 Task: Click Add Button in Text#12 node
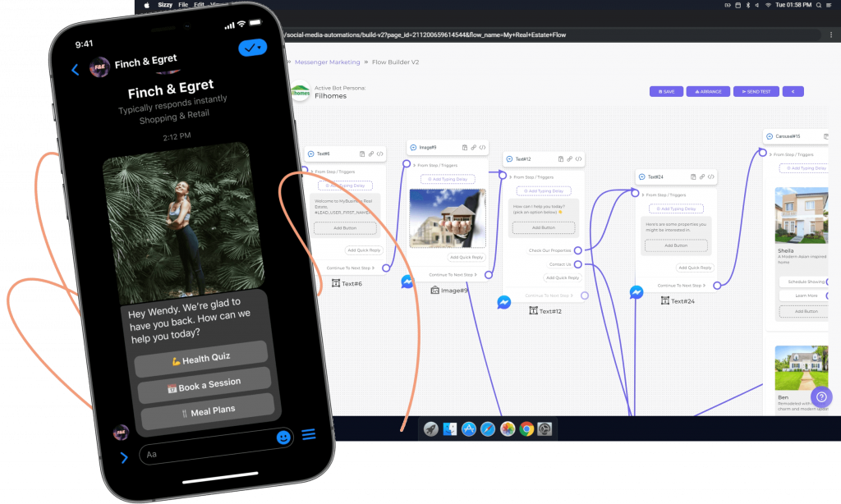pyautogui.click(x=544, y=228)
